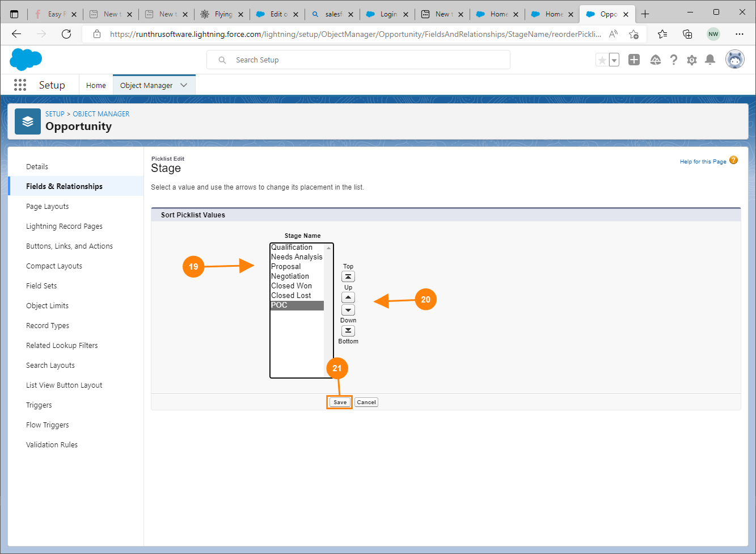
Task: Move selected value to Bottom of list
Action: (x=348, y=331)
